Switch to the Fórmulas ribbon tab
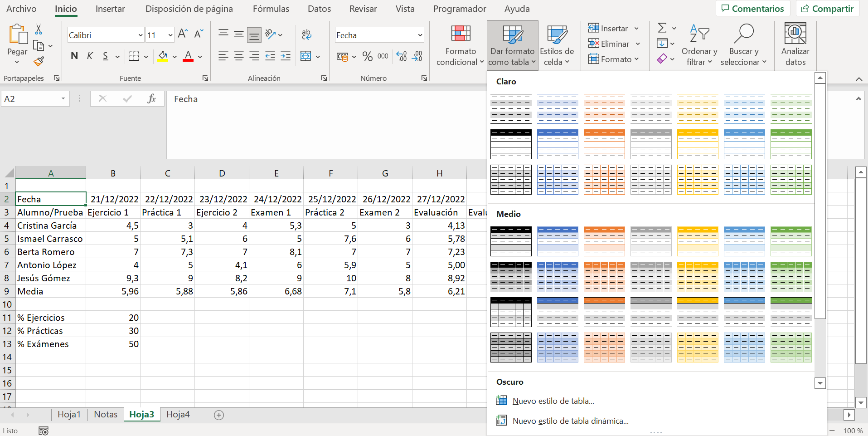Screen dimensions: 868x436 click(x=271, y=9)
